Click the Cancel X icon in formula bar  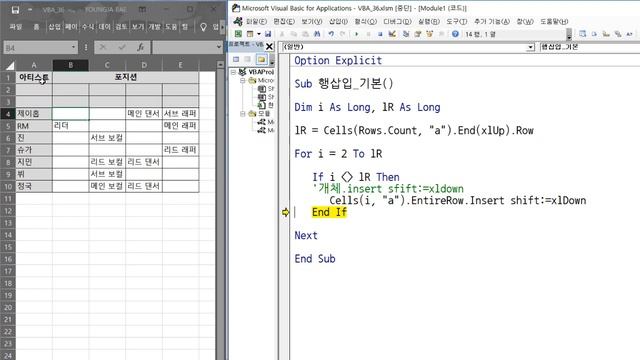tap(103, 47)
